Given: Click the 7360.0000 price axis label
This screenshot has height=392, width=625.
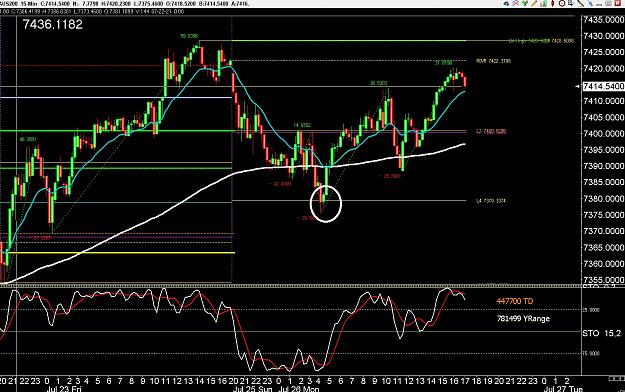Looking at the screenshot, I should click(603, 264).
